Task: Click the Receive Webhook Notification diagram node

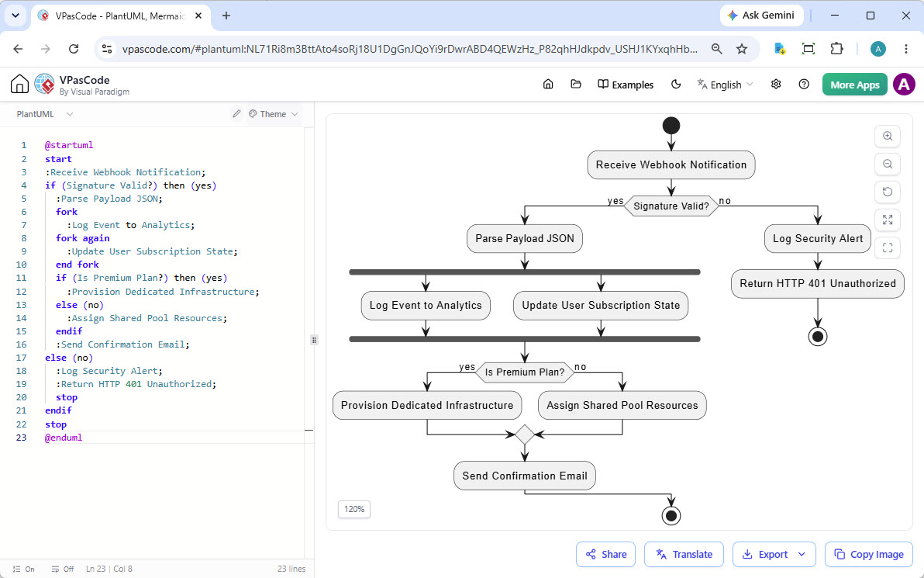Action: point(671,164)
